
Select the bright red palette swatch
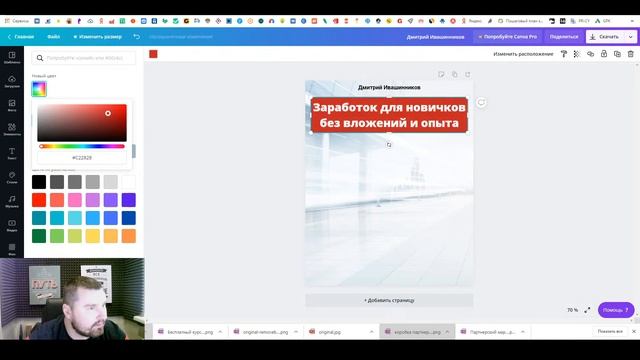pyautogui.click(x=39, y=200)
